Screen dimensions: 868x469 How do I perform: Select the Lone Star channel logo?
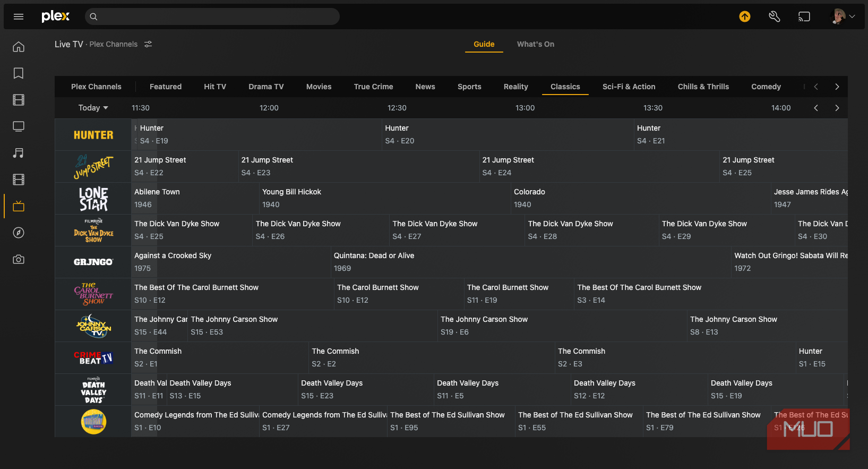(x=93, y=199)
